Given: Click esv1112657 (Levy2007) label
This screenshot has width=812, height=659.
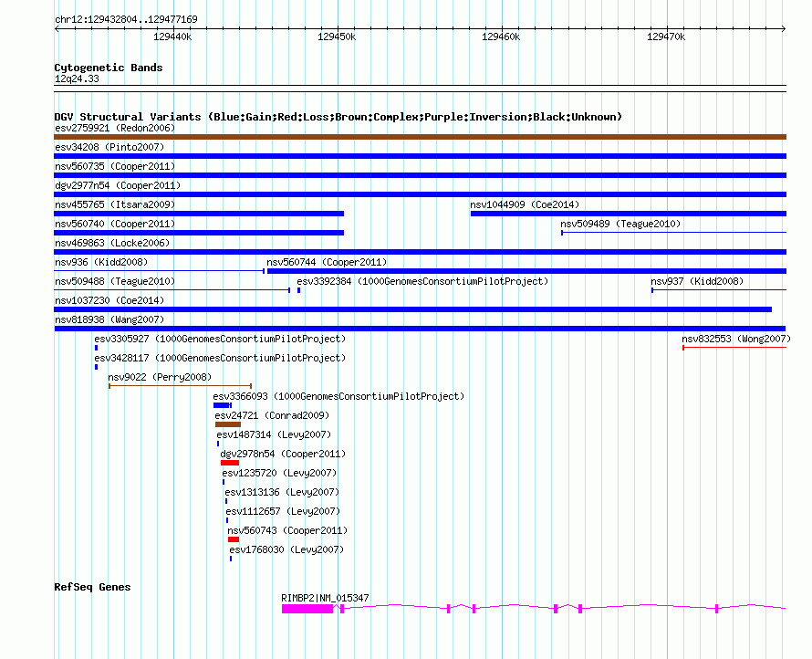Looking at the screenshot, I should [283, 511].
